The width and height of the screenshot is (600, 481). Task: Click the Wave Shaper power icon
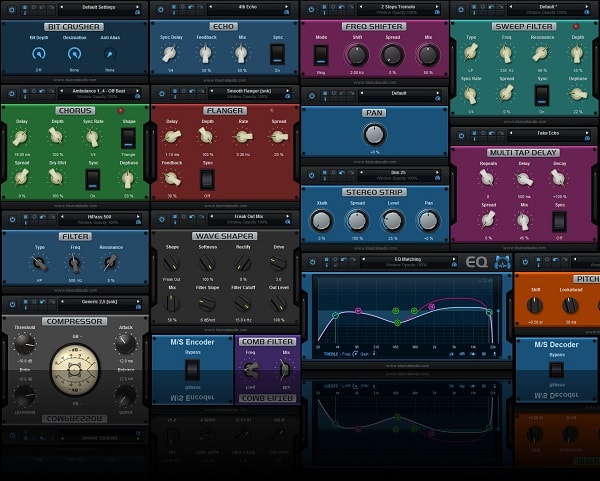pos(162,219)
